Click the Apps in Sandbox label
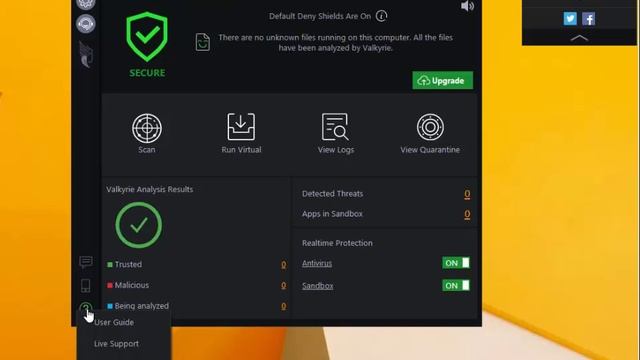 332,214
